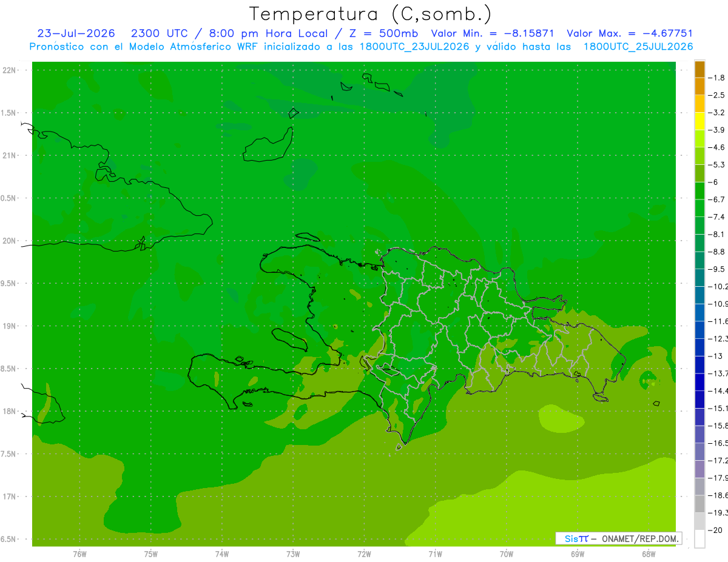Select the 'Z = 500mb' level label
This screenshot has width=728, height=562.
point(383,34)
